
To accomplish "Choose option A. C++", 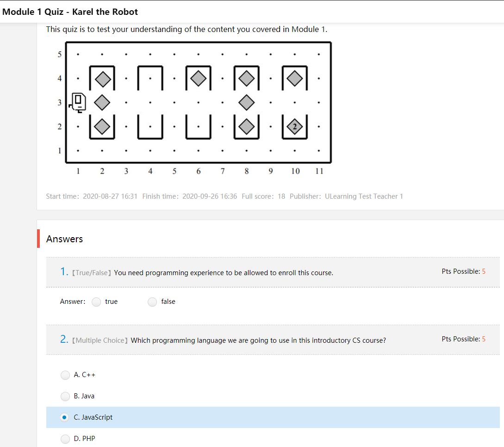I will tap(65, 375).
